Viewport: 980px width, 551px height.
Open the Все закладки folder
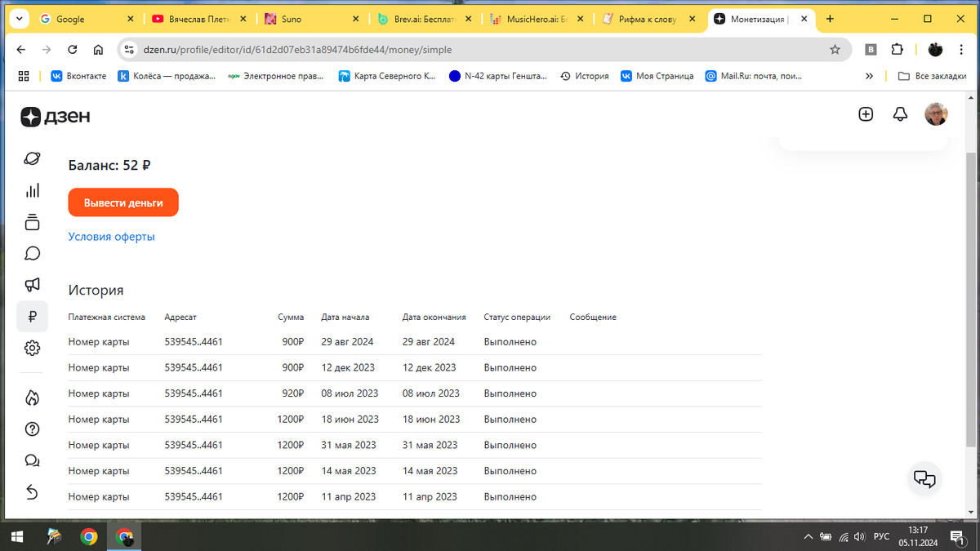pyautogui.click(x=934, y=76)
